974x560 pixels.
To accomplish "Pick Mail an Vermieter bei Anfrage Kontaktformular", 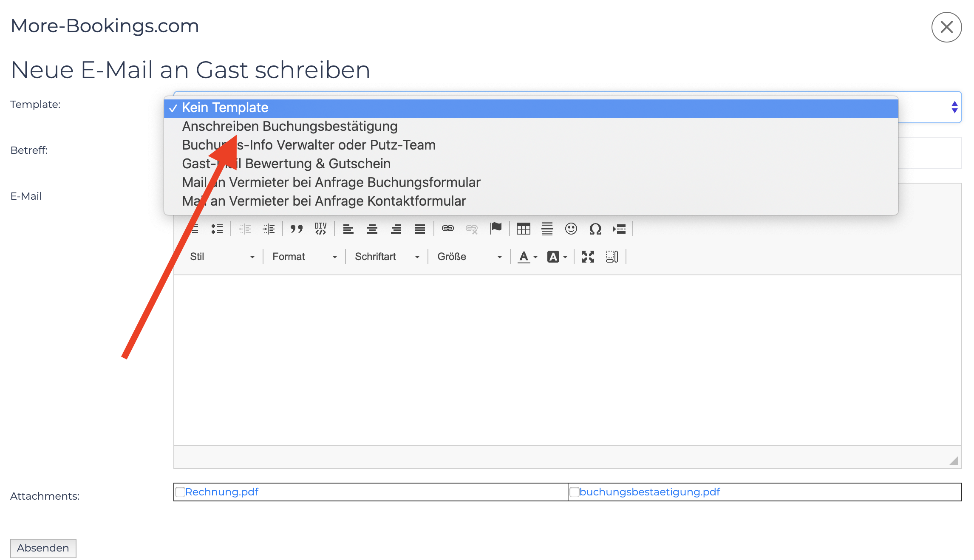I will [531, 201].
